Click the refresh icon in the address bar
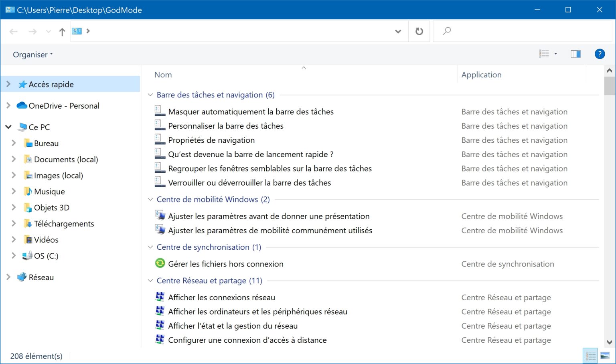The image size is (616, 364). [x=419, y=31]
